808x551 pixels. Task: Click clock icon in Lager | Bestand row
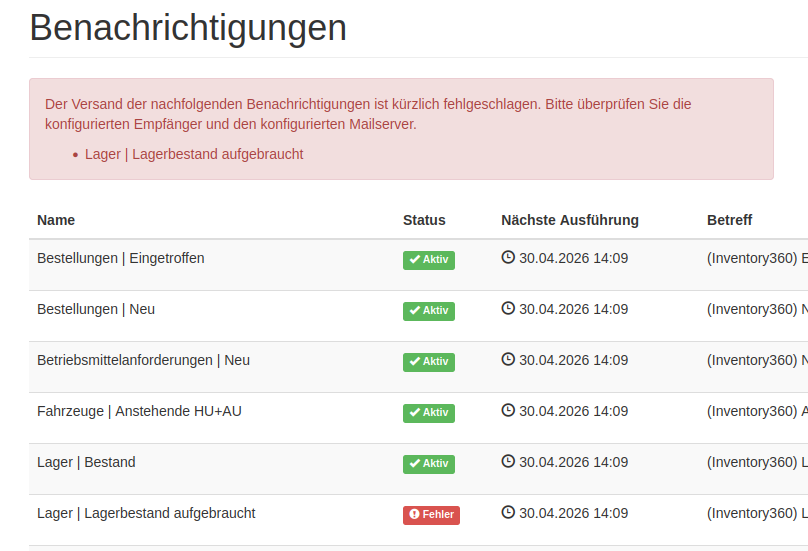coord(508,461)
